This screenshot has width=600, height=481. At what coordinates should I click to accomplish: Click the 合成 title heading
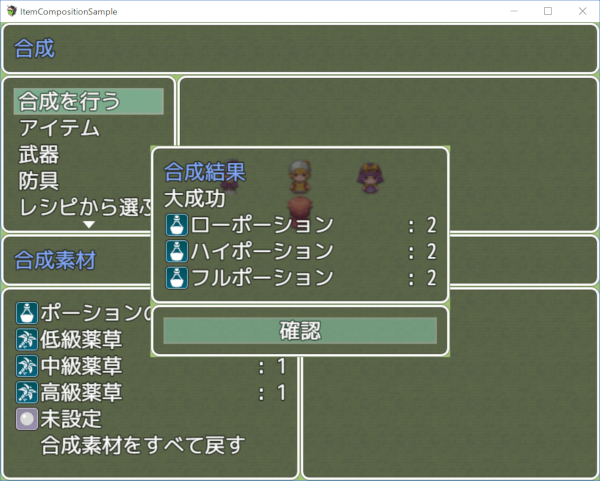34,49
